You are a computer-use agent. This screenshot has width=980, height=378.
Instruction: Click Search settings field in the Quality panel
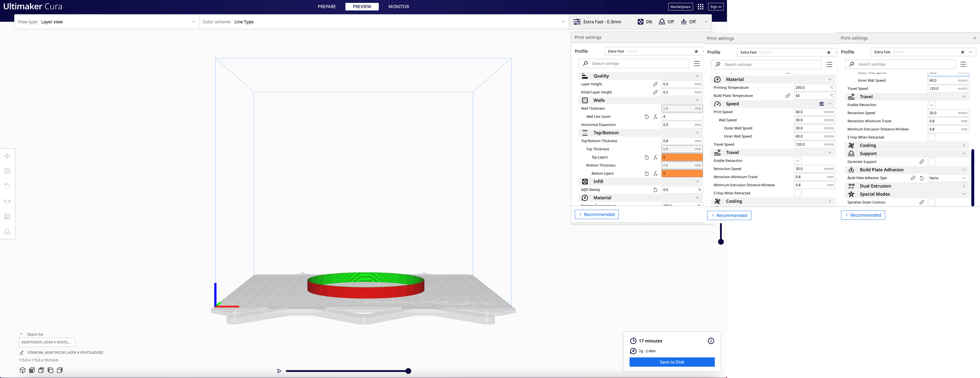click(634, 64)
